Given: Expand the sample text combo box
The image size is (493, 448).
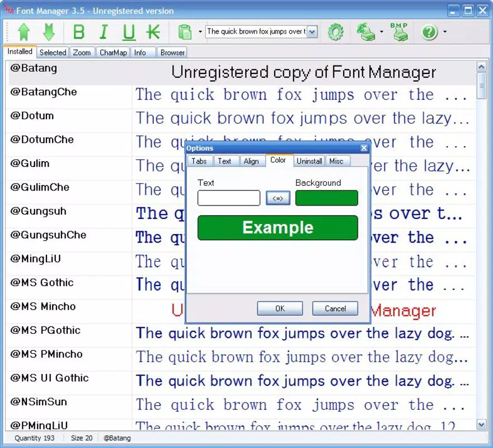Looking at the screenshot, I should pyautogui.click(x=312, y=32).
